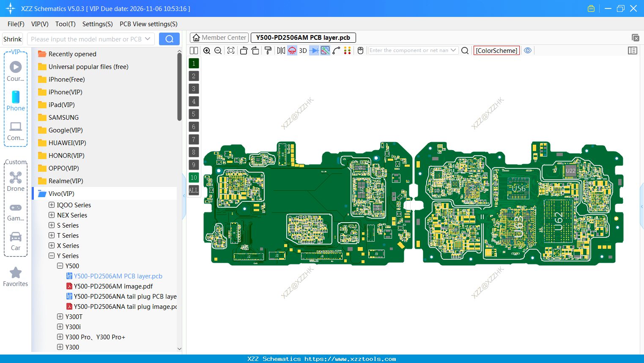
Task: Click the Member Center button
Action: [219, 38]
